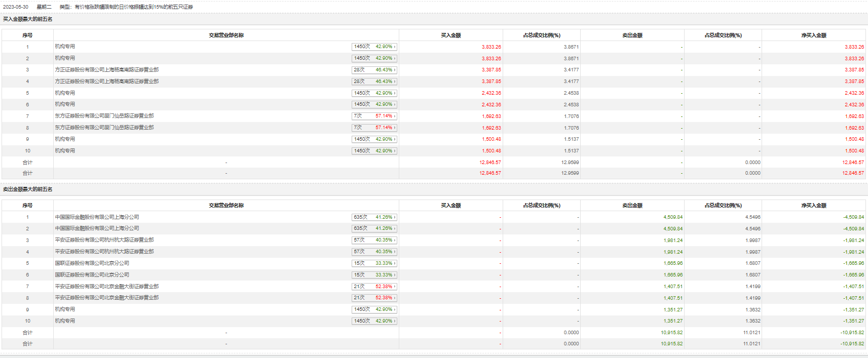Viewport: 868px width, 358px height.
Task: Click 净买入金额 column header in the sell table
Action: [813, 206]
